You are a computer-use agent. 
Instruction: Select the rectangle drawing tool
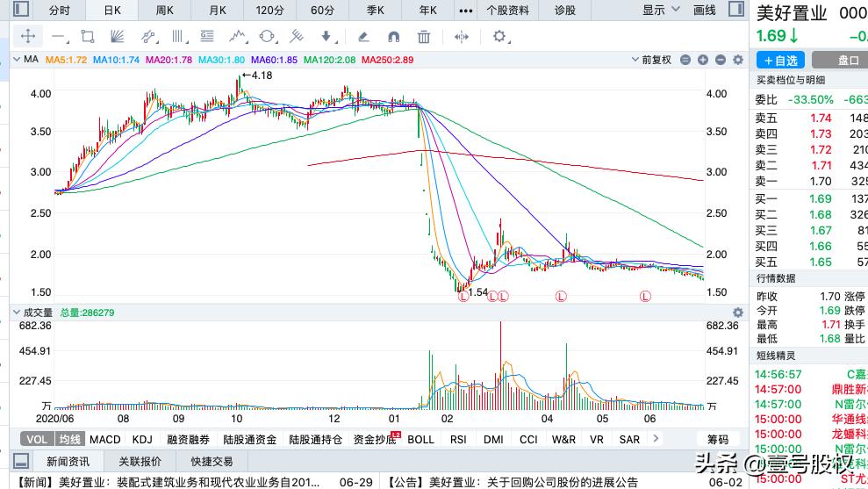click(x=88, y=37)
